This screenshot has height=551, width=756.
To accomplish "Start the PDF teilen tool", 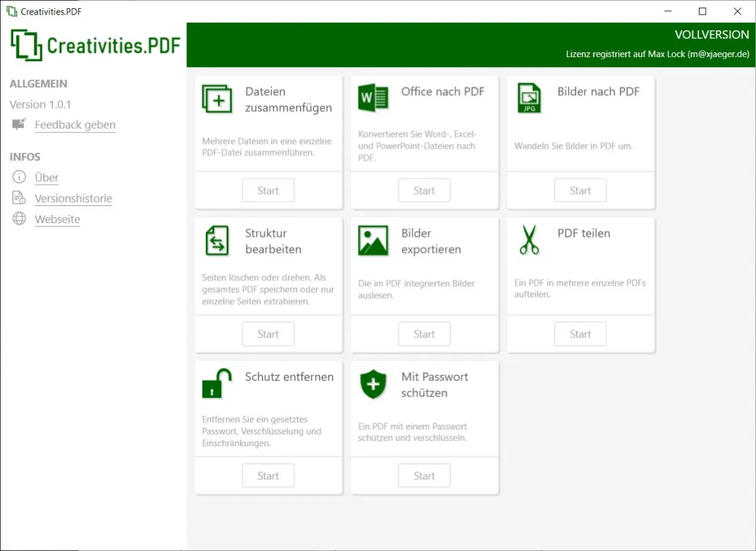I will click(x=580, y=334).
